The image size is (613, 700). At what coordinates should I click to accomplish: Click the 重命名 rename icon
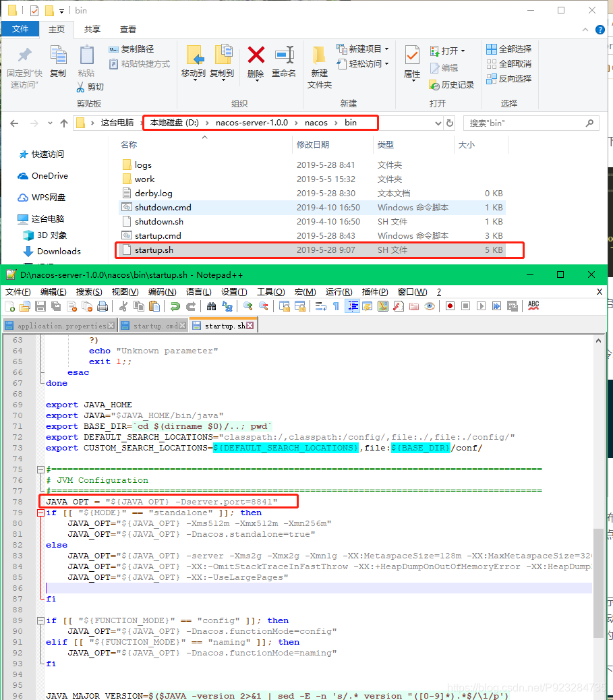click(284, 55)
